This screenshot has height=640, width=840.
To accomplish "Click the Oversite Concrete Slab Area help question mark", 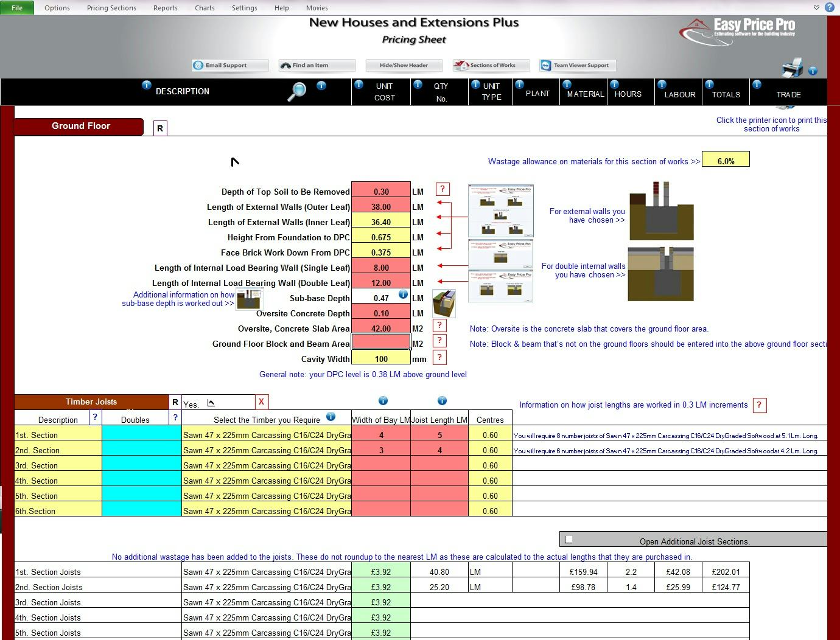I will (439, 325).
